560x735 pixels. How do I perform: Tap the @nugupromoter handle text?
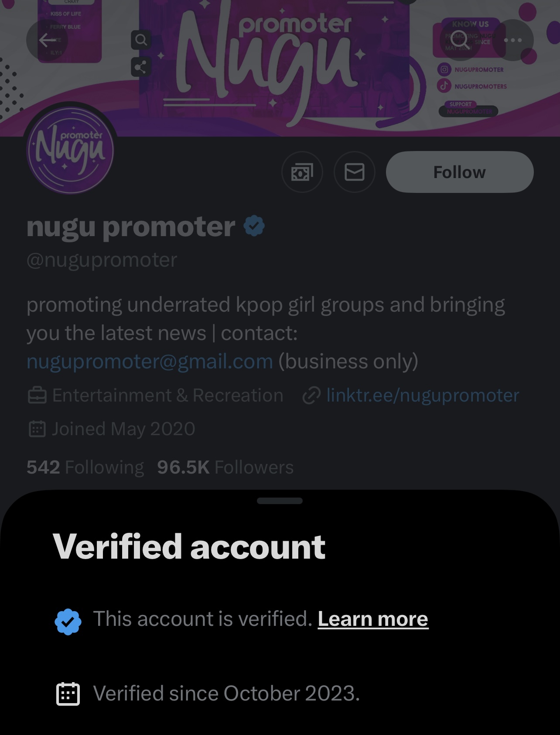tap(102, 260)
